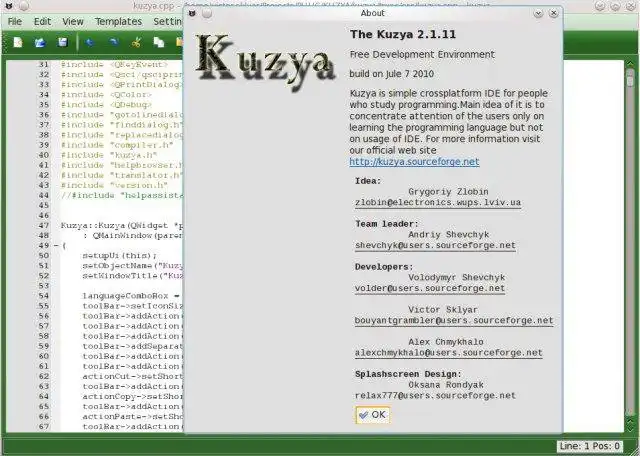Image resolution: width=640 pixels, height=456 pixels.
Task: Click line number 67 in the editor gutter
Action: [x=44, y=427]
